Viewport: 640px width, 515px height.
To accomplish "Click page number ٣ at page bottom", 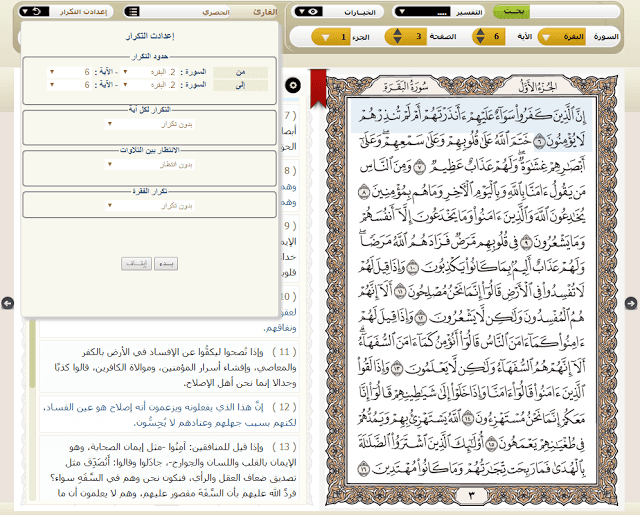I will tap(471, 495).
